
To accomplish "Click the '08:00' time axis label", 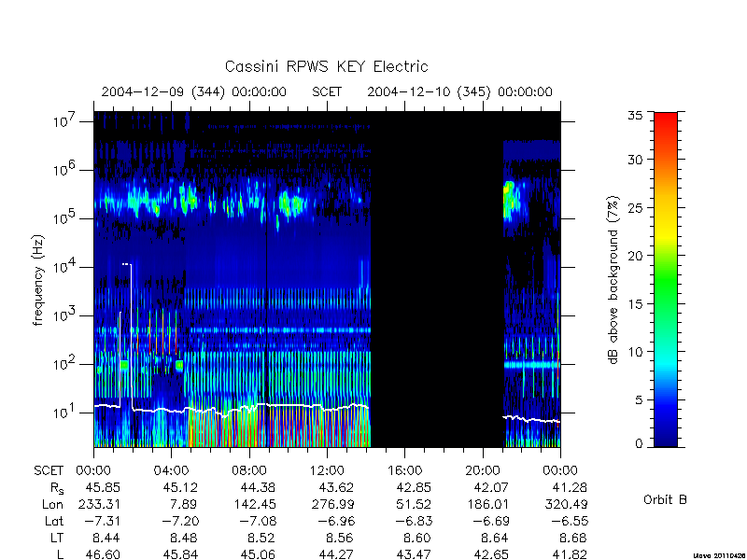I will (x=248, y=470).
